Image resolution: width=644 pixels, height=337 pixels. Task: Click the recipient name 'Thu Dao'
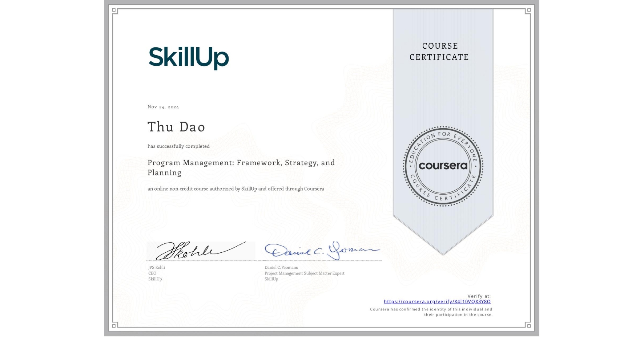tap(176, 127)
